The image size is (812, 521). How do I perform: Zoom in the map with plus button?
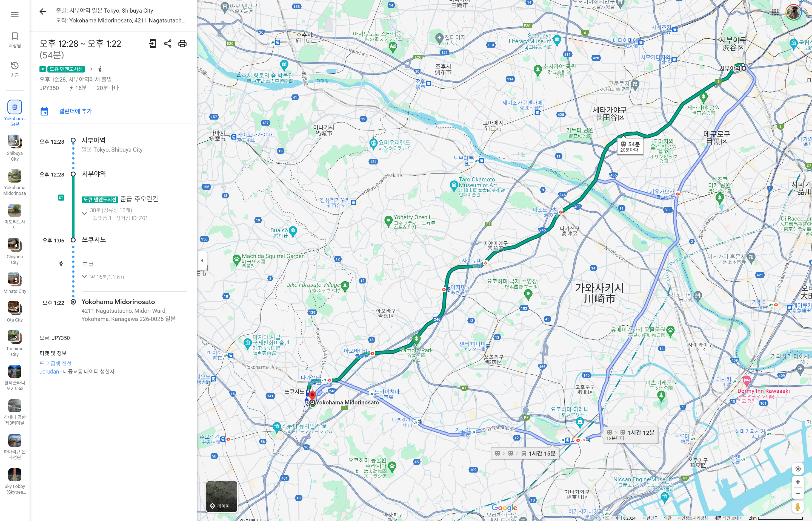(x=798, y=482)
